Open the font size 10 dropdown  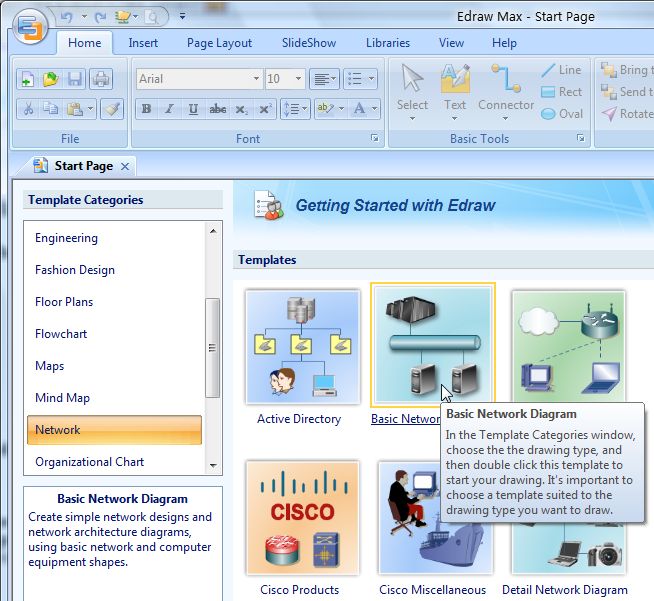[298, 79]
